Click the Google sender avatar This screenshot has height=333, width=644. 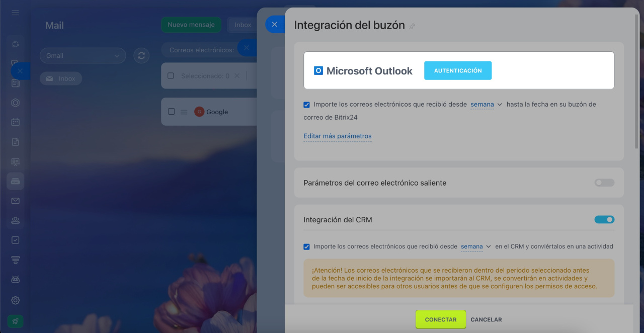click(199, 112)
